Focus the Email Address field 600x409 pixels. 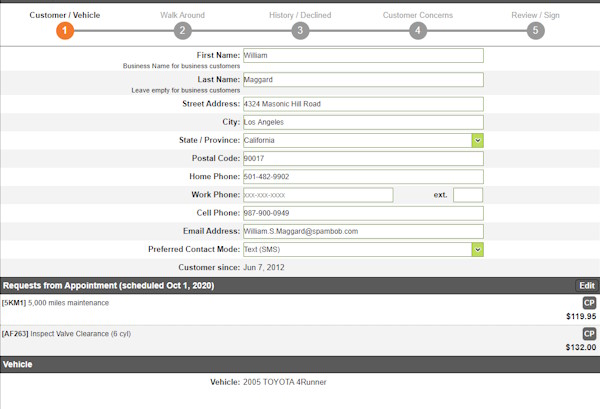[363, 231]
